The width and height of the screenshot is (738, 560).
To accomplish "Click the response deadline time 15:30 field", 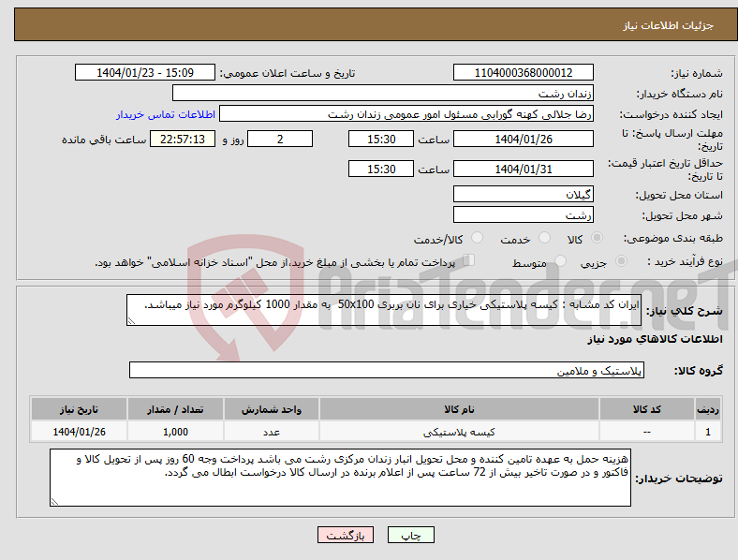I will point(381,139).
